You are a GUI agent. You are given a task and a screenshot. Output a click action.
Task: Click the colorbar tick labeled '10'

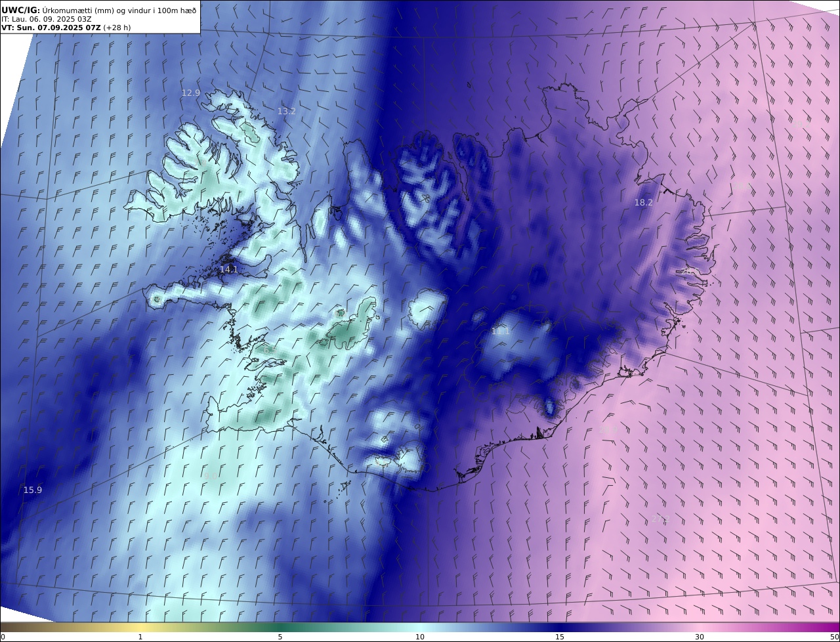(x=420, y=637)
